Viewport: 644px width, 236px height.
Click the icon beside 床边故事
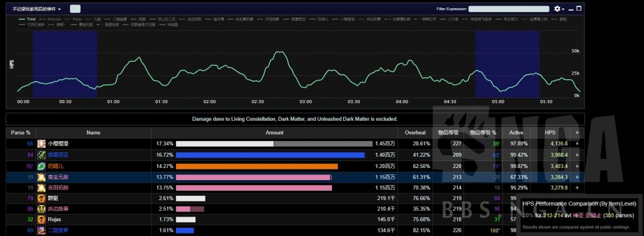click(x=41, y=209)
